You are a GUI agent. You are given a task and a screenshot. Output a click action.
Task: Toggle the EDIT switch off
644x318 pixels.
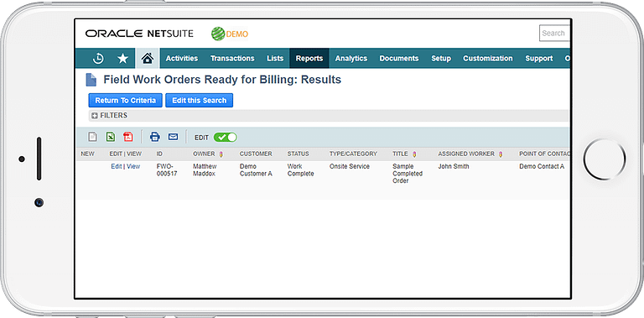tap(225, 138)
